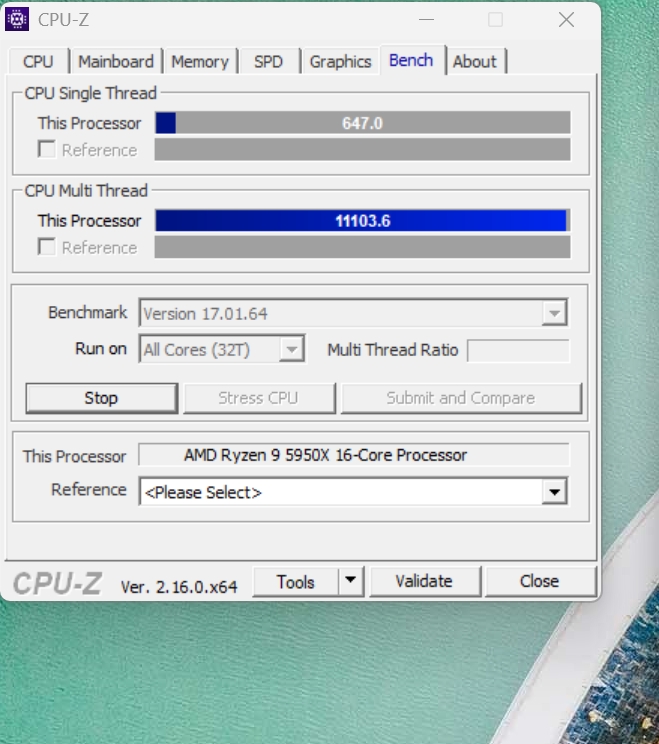
Task: Select the Memory tab
Action: (x=200, y=62)
